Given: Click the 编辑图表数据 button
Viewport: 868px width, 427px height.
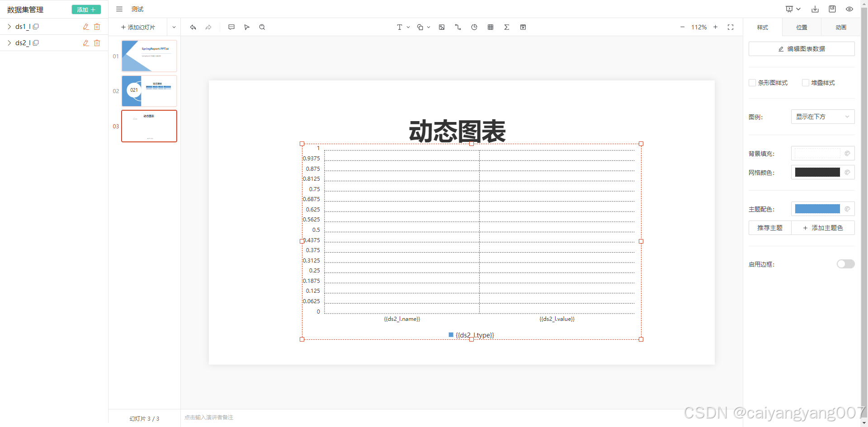Looking at the screenshot, I should (x=802, y=49).
